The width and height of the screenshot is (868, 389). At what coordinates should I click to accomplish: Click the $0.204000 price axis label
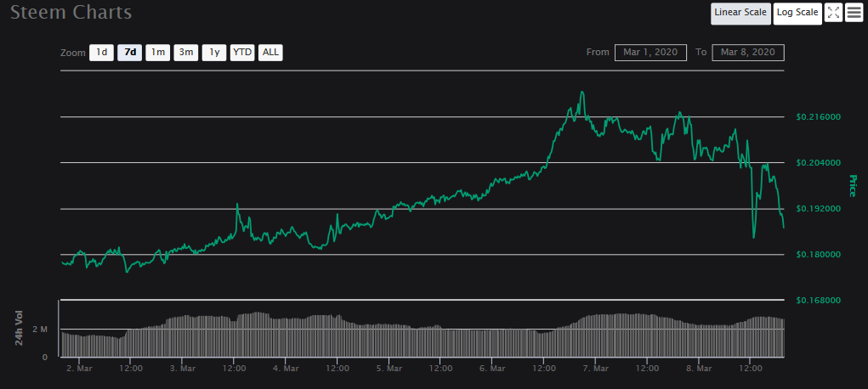818,163
